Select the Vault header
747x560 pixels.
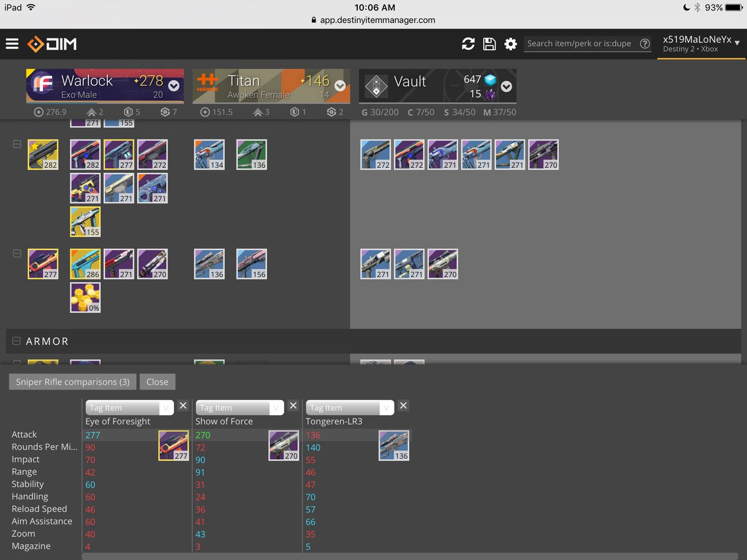coord(437,86)
